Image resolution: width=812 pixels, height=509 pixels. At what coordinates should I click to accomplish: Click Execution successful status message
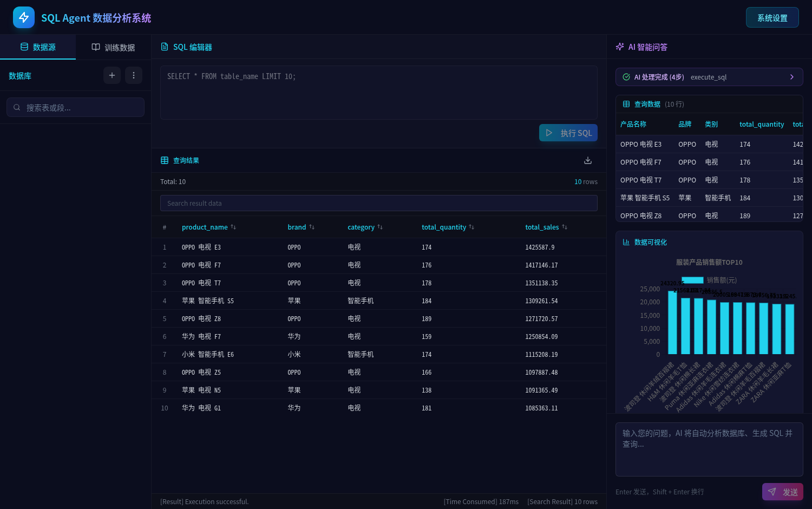click(205, 501)
